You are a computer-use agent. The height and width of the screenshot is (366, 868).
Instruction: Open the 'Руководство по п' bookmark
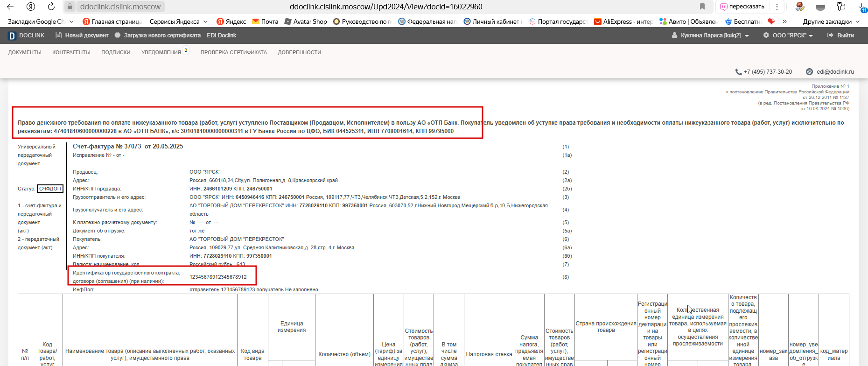click(x=363, y=21)
